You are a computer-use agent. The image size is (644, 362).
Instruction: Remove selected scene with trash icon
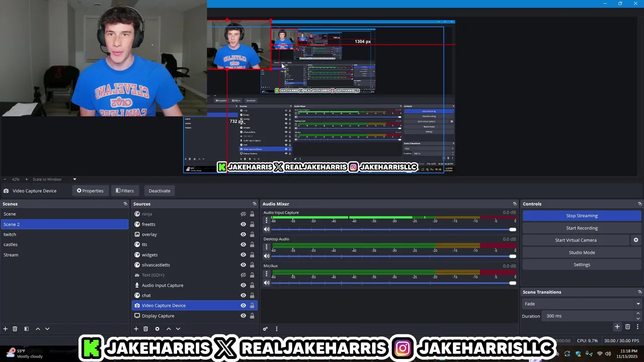tap(15, 329)
